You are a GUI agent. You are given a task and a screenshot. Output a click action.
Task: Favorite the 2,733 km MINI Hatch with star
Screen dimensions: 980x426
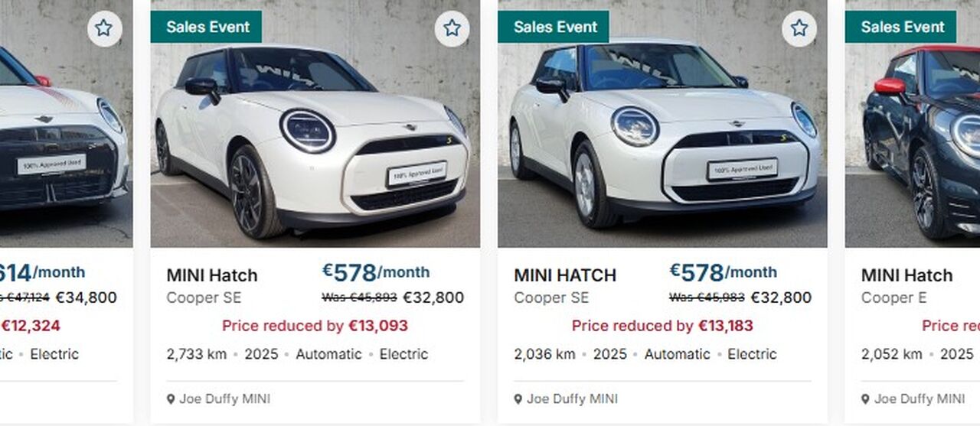pyautogui.click(x=452, y=29)
